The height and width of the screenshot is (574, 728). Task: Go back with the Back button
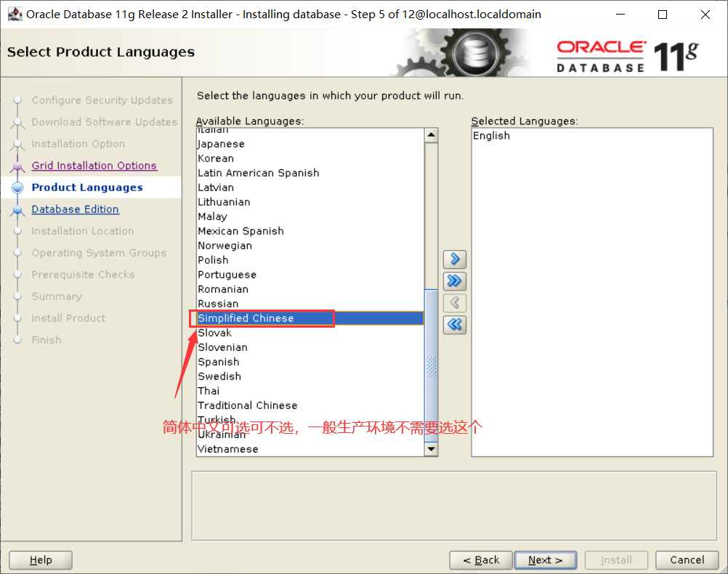[481, 560]
